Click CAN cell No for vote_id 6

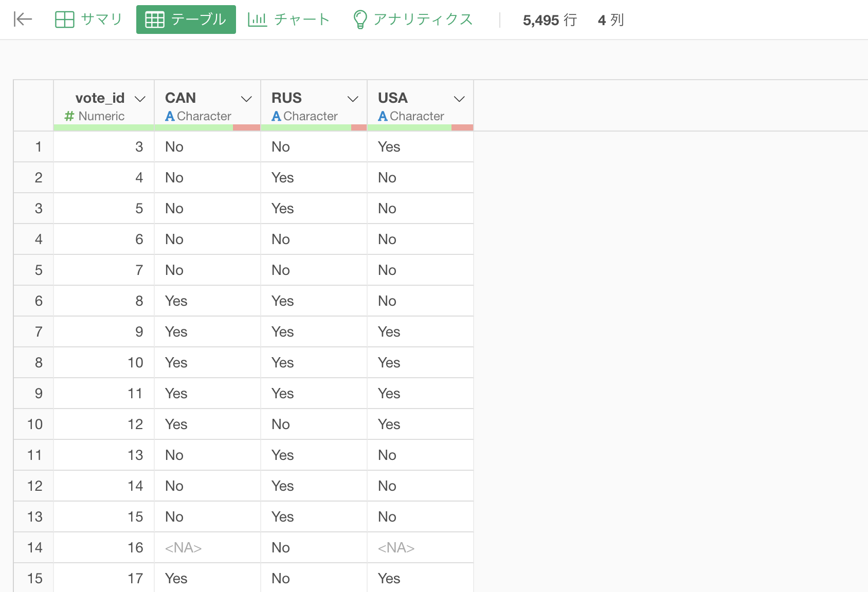pos(208,239)
